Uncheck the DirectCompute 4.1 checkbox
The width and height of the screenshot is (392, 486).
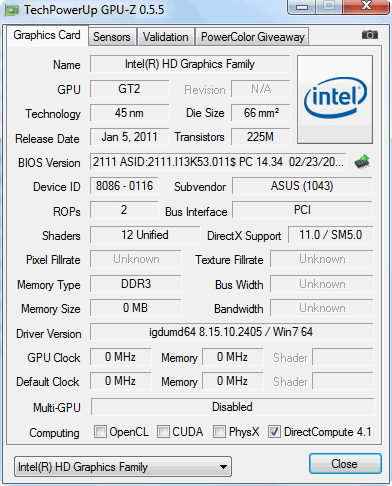[274, 431]
